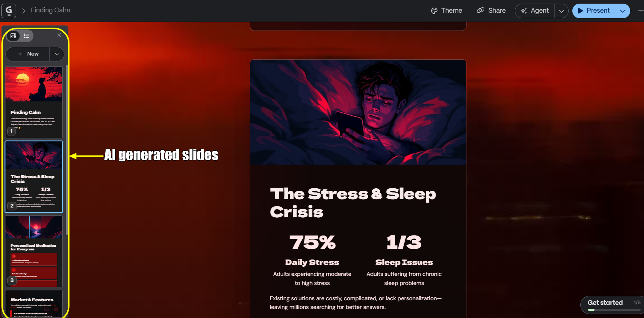The width and height of the screenshot is (644, 318).
Task: Open the Gamma home logo
Action: click(x=9, y=11)
